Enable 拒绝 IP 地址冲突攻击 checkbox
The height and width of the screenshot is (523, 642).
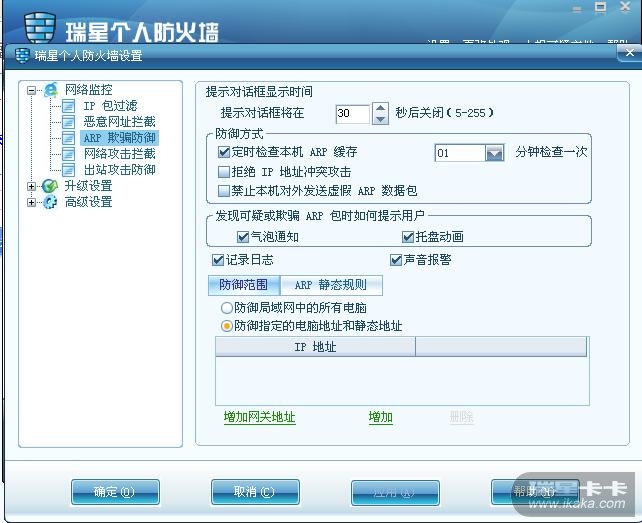coord(224,172)
